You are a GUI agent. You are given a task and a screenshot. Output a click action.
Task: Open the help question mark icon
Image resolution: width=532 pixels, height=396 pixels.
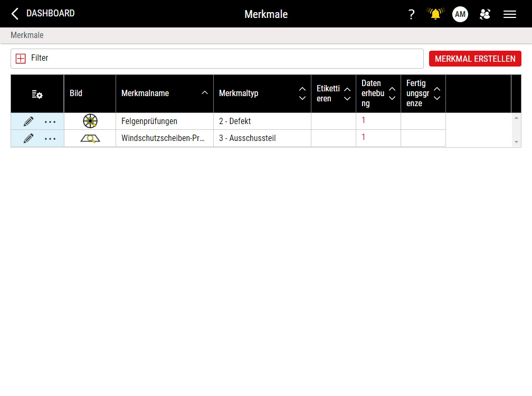pyautogui.click(x=412, y=14)
